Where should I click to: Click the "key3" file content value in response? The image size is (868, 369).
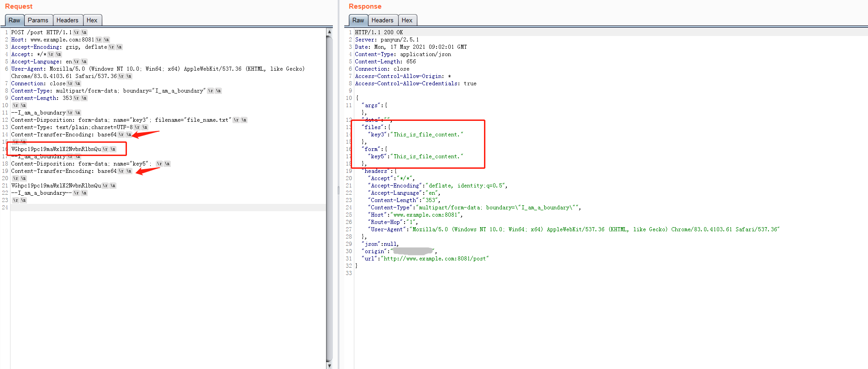pos(428,135)
